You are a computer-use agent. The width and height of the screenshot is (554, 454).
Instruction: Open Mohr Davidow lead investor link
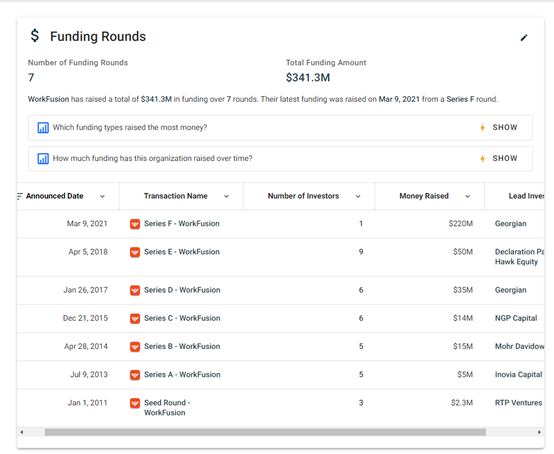point(519,347)
